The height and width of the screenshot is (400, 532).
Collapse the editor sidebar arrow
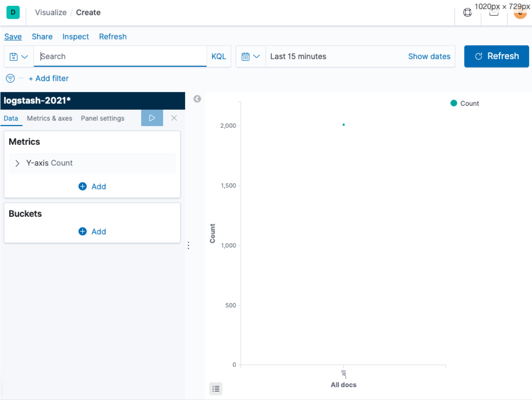point(197,99)
